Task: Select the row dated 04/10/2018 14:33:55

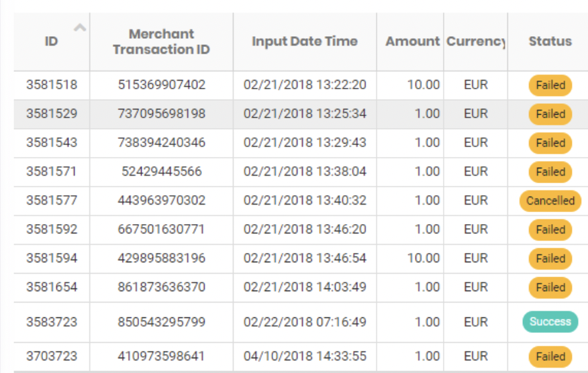Action: (x=301, y=356)
